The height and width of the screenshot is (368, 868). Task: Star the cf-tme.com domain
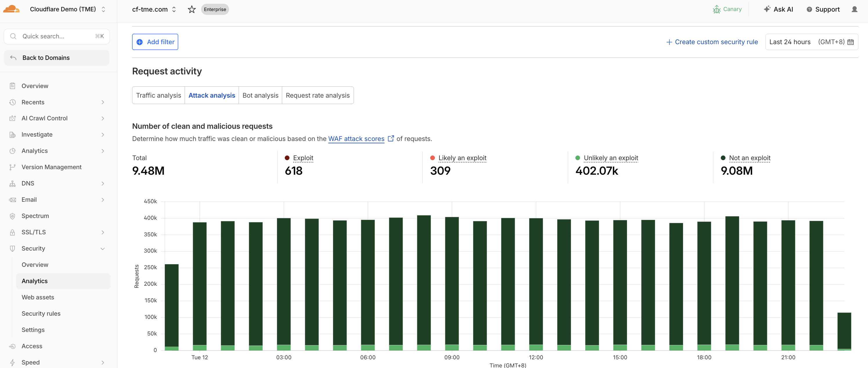point(192,9)
